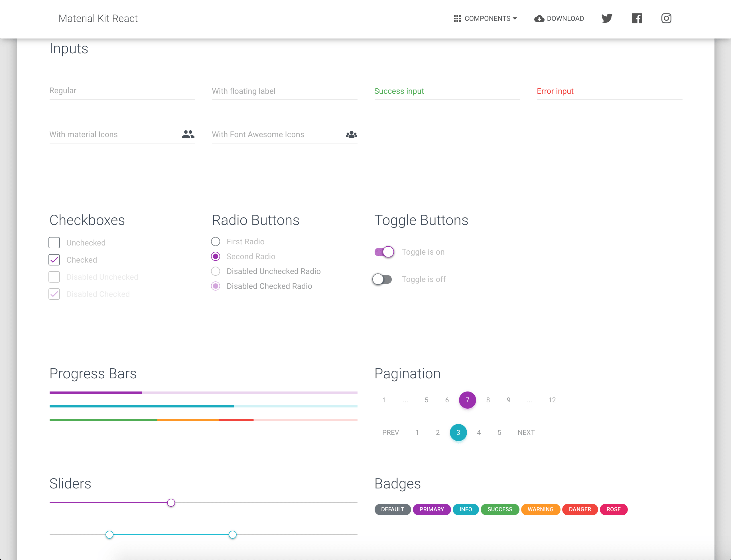Go to page 6 in top pagination

click(447, 400)
